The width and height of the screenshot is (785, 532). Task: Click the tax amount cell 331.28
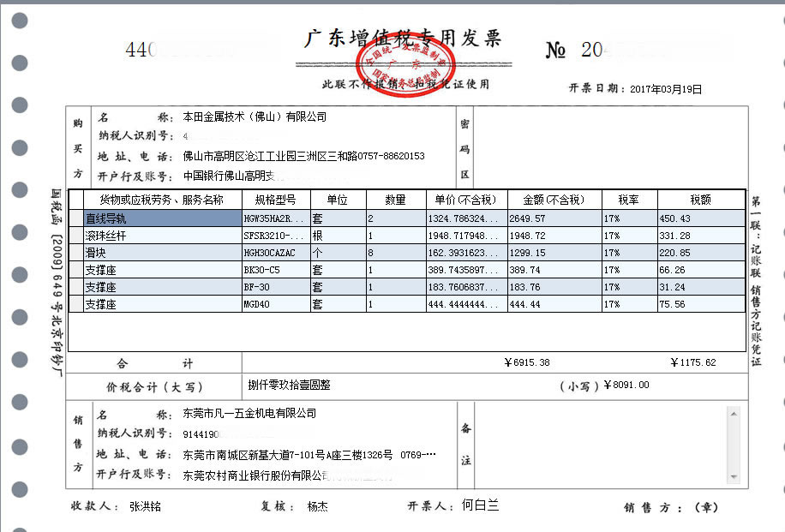pyautogui.click(x=701, y=236)
